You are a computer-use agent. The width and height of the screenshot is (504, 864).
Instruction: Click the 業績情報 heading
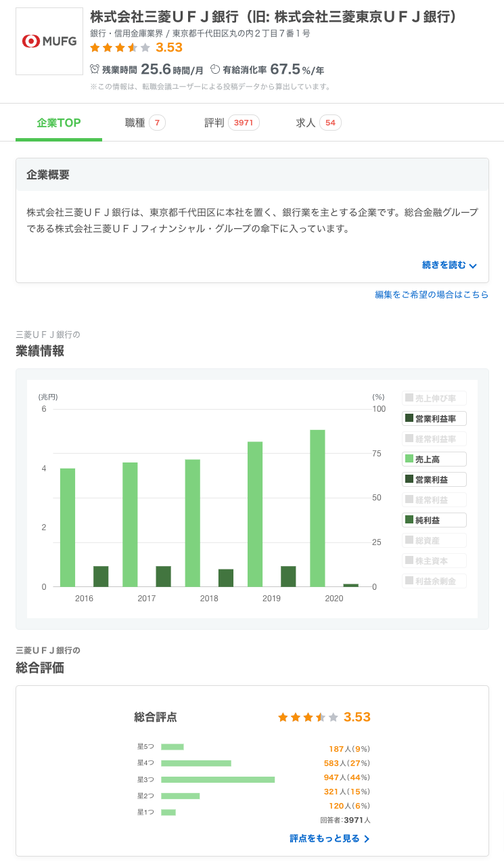coord(40,351)
